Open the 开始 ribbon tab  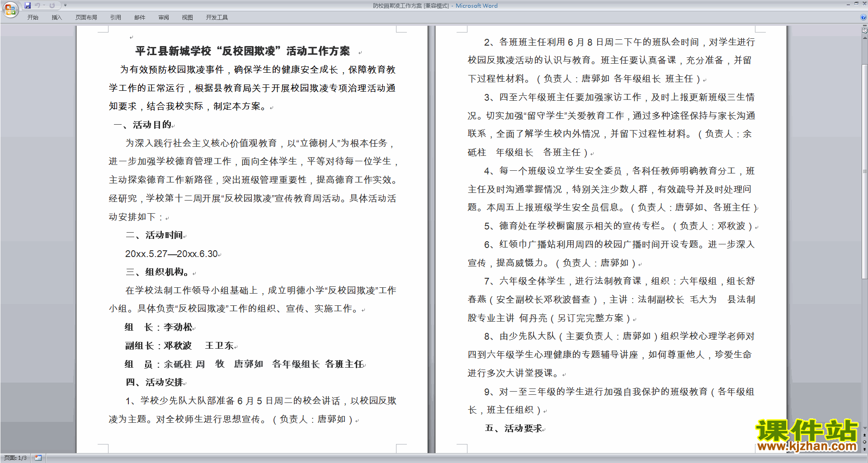tap(33, 18)
